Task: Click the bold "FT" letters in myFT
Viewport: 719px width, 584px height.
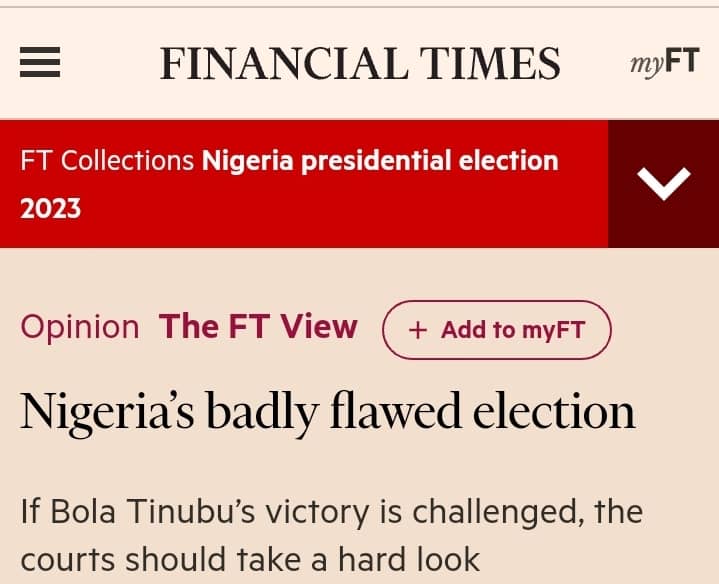Action: coord(682,62)
